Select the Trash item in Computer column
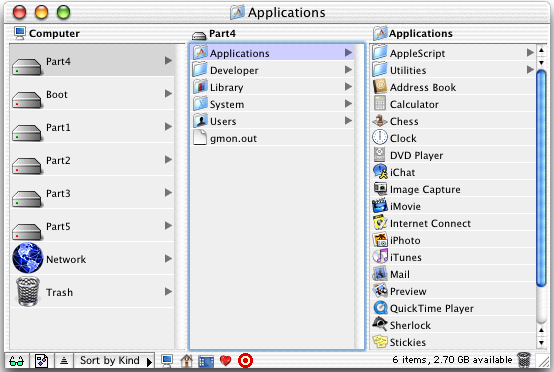554x372 pixels. tap(92, 291)
